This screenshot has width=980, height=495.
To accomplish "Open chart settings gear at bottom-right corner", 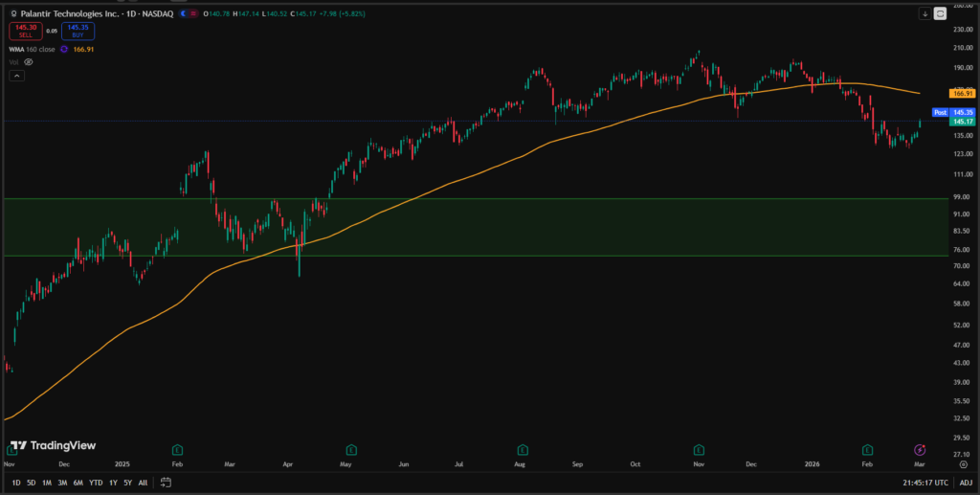I will pos(963,464).
